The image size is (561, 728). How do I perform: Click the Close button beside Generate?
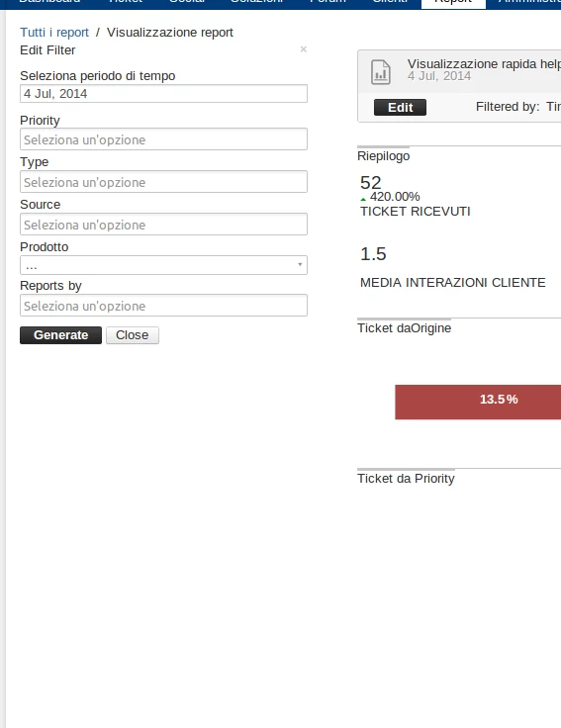(133, 335)
